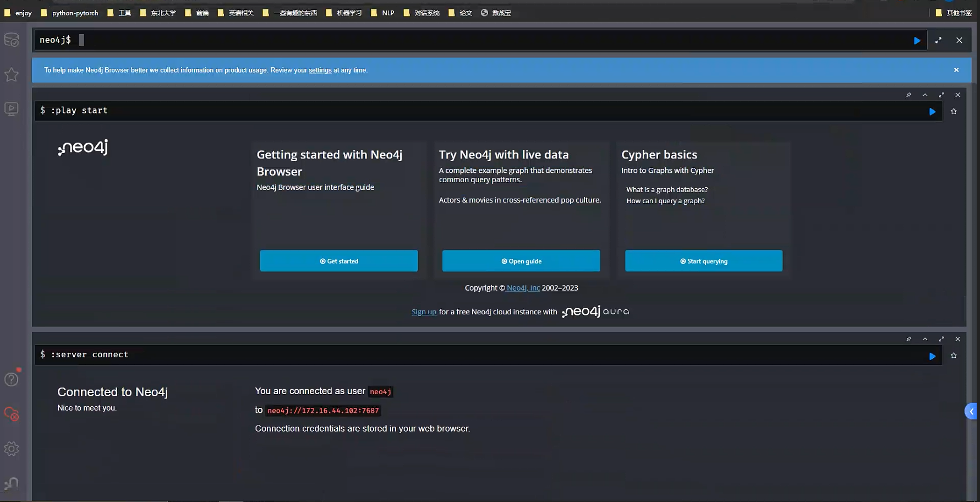Click Getting started with Neo4j Browser heading
The width and height of the screenshot is (980, 502).
pos(330,163)
